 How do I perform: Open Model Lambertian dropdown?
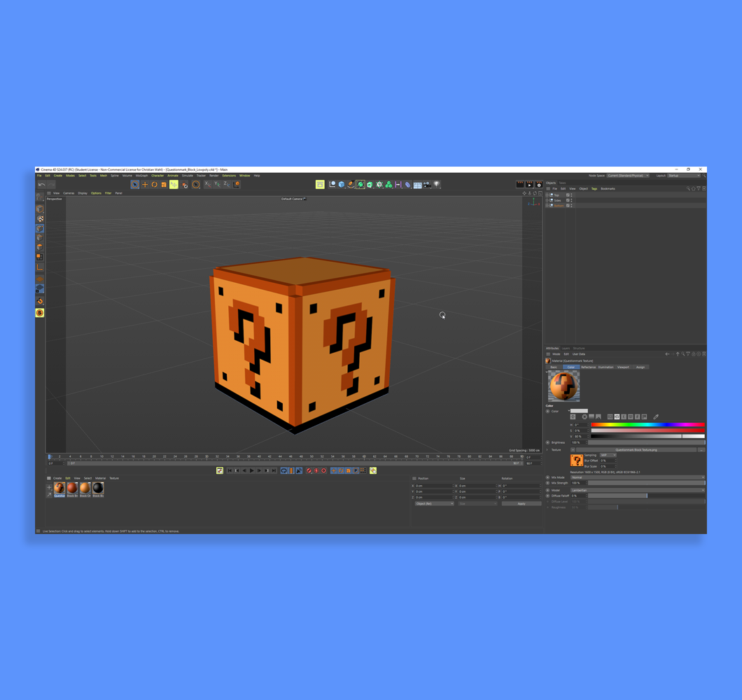click(x=638, y=490)
